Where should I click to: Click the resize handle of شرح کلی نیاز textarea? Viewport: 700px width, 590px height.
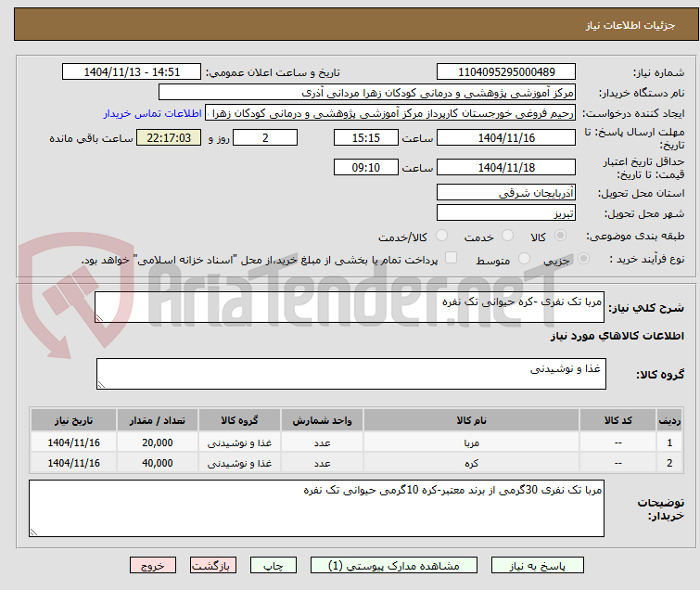pos(99,318)
